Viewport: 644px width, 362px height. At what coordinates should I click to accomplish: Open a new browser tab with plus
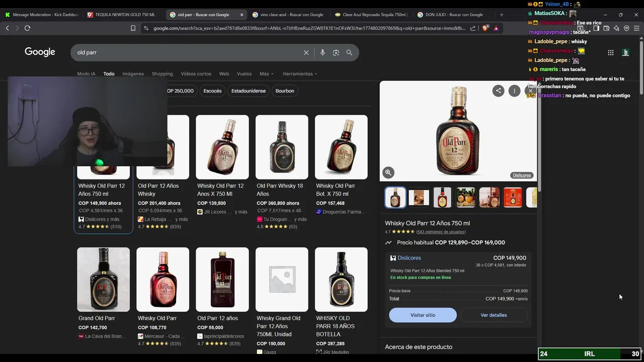(x=501, y=15)
